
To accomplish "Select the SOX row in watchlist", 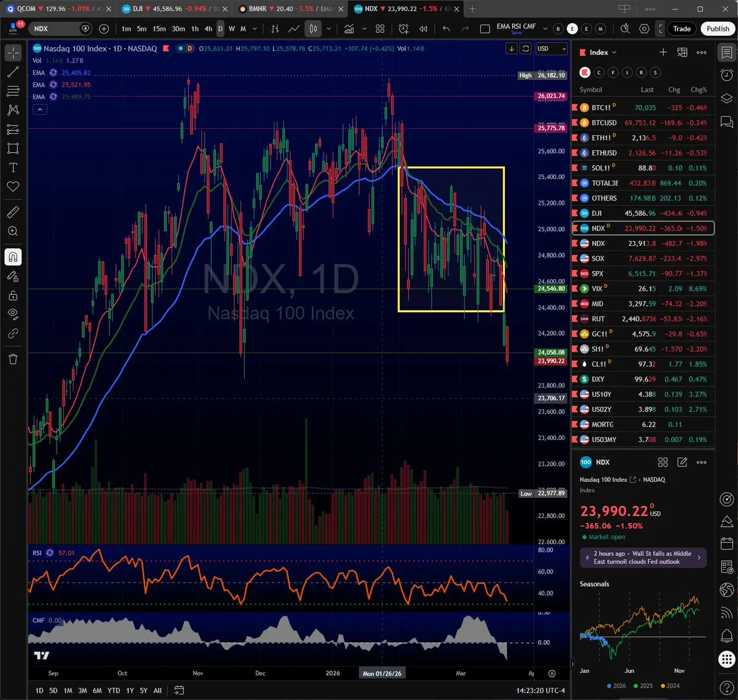I will pos(643,258).
